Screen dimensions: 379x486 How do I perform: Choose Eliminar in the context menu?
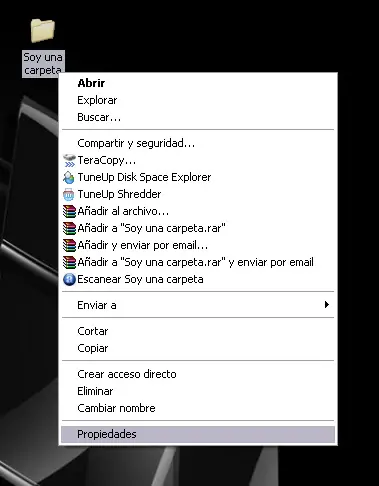tap(198, 391)
